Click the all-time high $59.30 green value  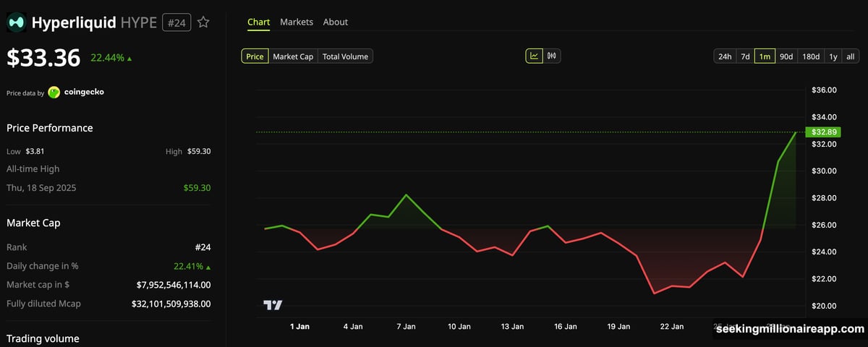(x=197, y=188)
